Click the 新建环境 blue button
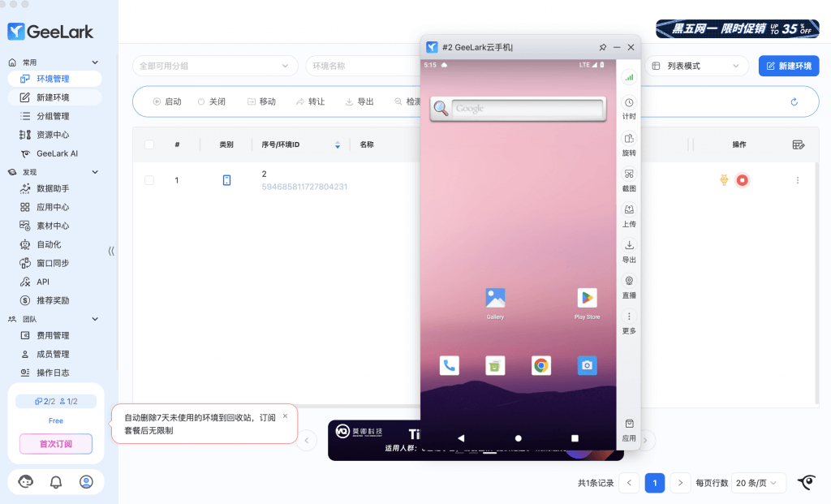 coord(788,66)
